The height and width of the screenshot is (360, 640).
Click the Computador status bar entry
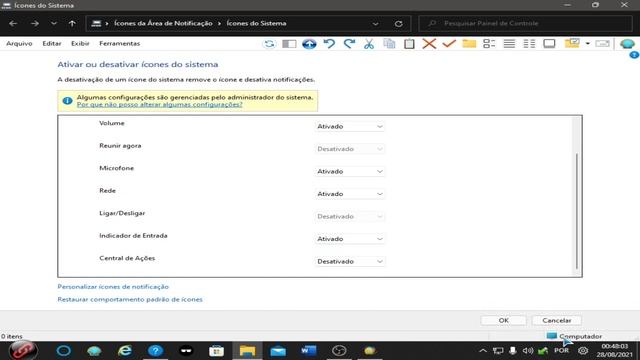coord(574,336)
